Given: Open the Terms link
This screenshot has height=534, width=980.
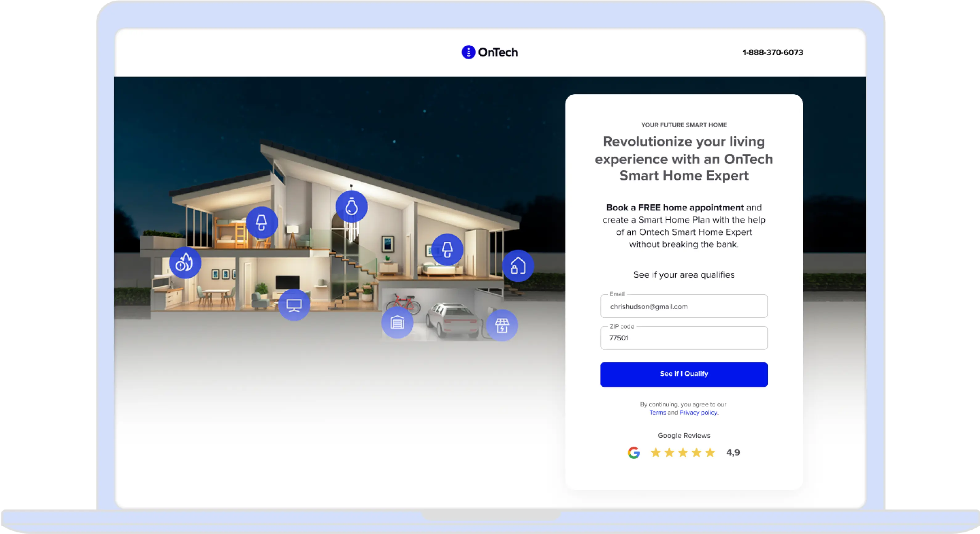Looking at the screenshot, I should (x=657, y=413).
